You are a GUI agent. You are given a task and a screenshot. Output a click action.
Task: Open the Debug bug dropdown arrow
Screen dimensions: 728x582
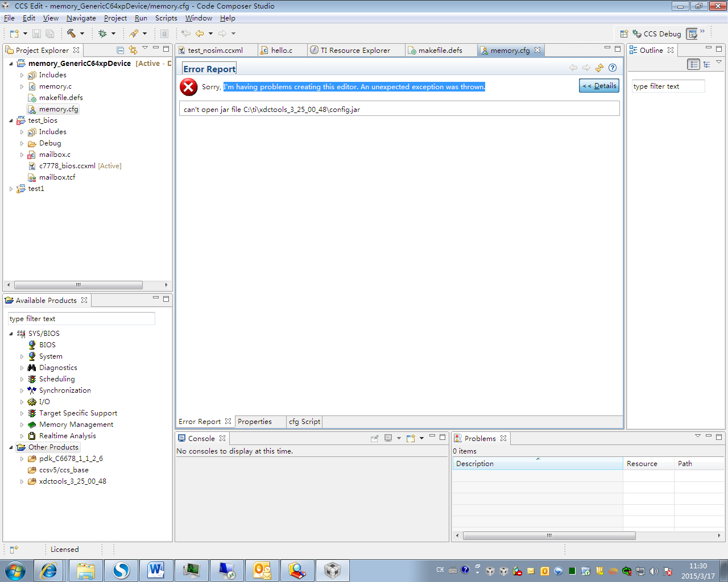113,34
